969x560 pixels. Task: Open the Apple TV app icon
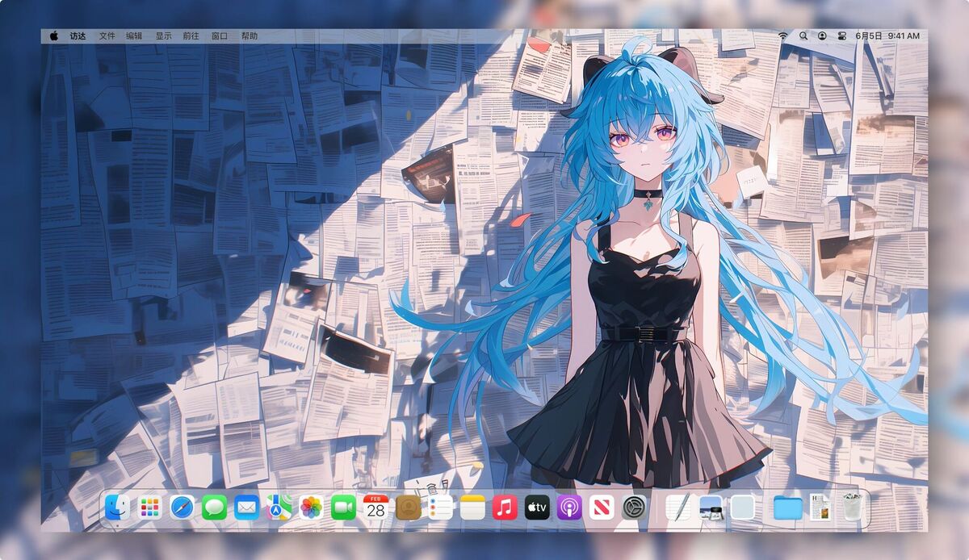[x=537, y=508]
